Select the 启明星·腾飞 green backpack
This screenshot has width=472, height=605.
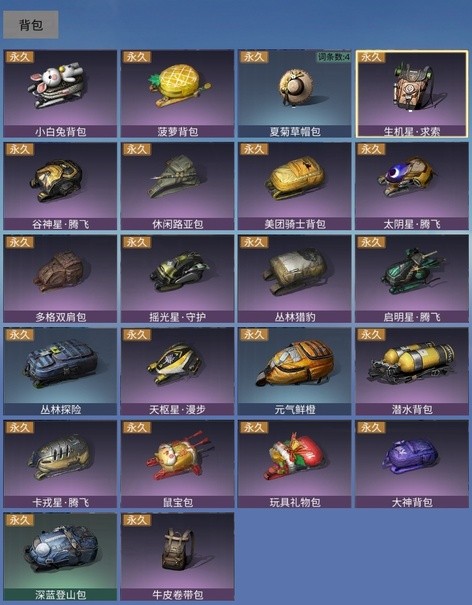pos(412,279)
